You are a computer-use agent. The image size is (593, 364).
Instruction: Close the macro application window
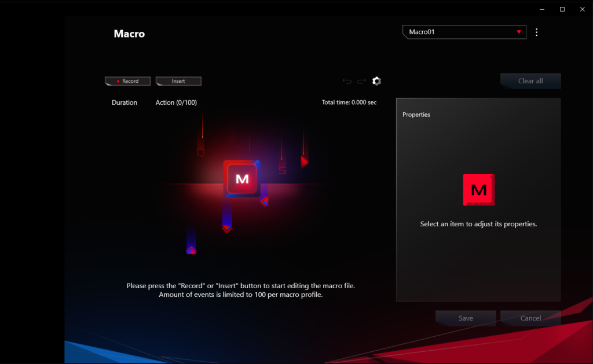582,9
